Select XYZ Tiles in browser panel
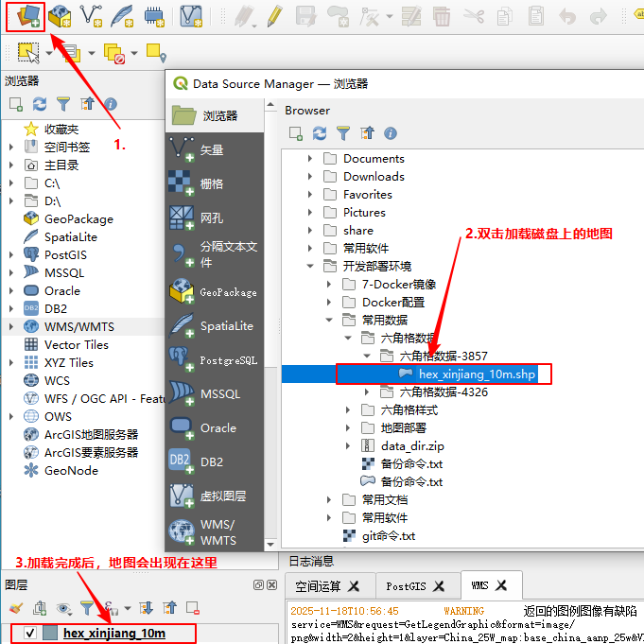 [x=68, y=362]
